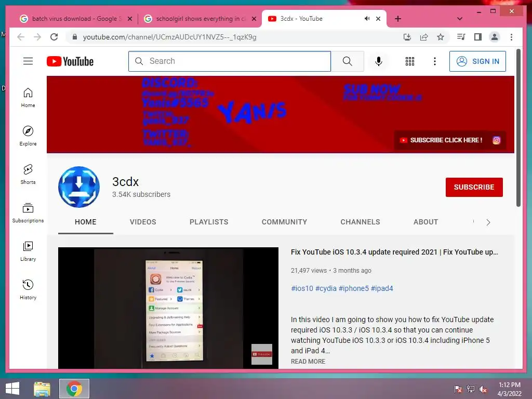Click the red SUBSCRIBE button
This screenshot has height=399, width=532.
pos(474,187)
